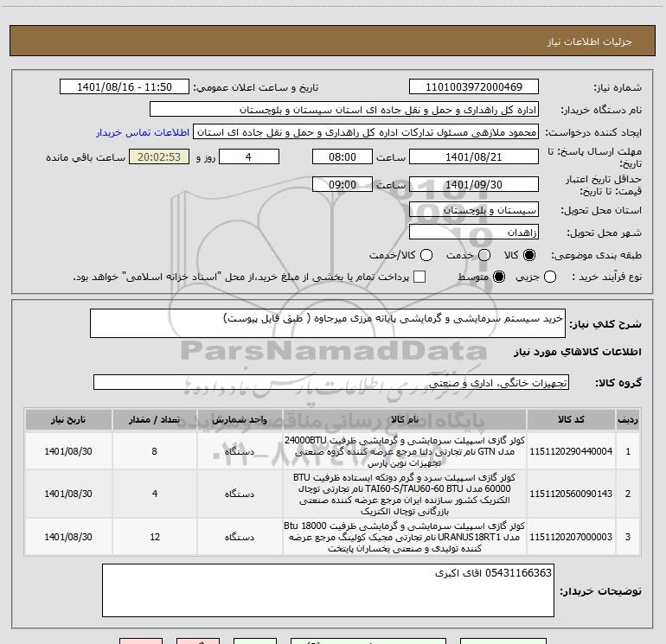Click the delivery province field سیستان و بلوچستان
This screenshot has width=666, height=644.
click(474, 210)
